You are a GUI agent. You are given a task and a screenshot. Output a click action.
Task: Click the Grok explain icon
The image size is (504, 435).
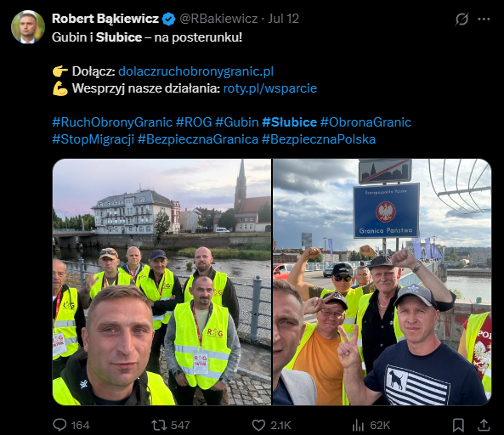point(462,19)
